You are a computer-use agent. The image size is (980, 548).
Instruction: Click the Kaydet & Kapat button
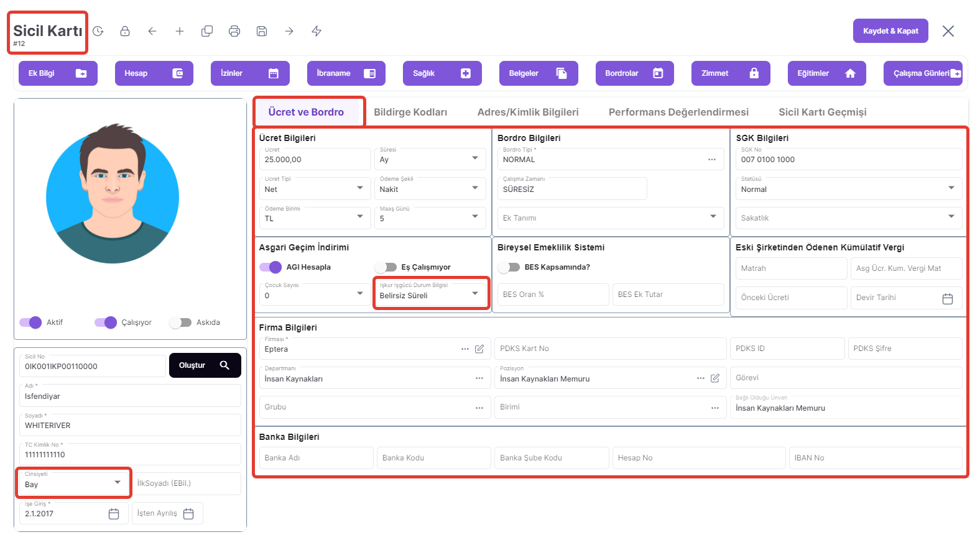coord(890,31)
